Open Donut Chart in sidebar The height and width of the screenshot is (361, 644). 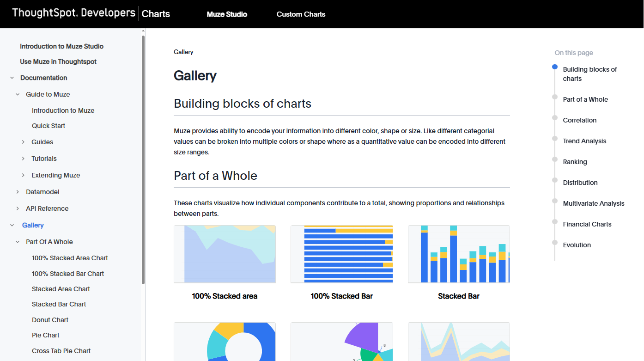(50, 320)
